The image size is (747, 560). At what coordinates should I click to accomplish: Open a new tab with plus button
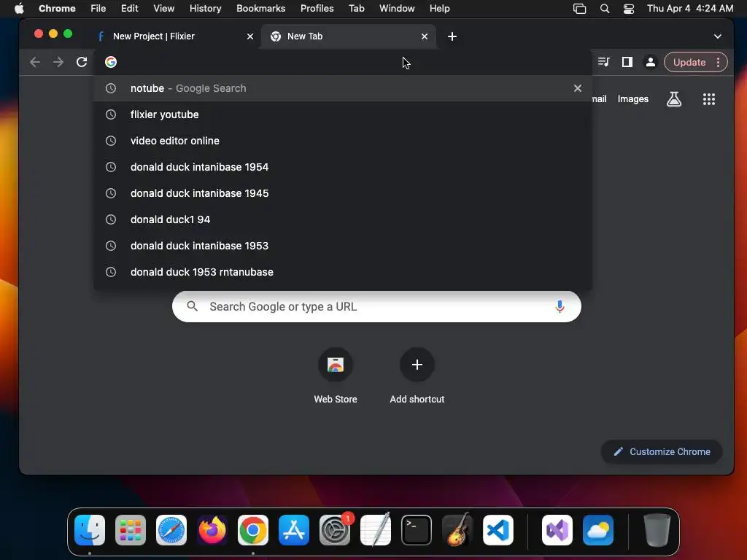click(452, 36)
